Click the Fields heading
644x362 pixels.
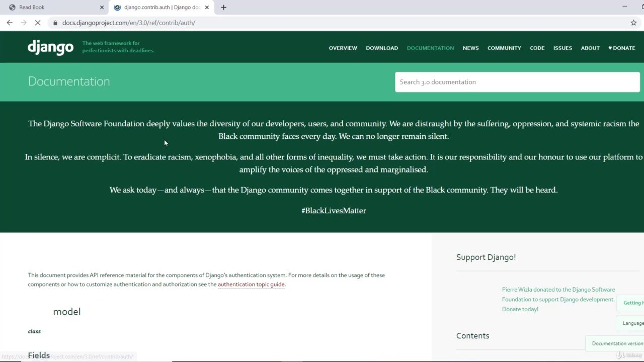pos(39,355)
